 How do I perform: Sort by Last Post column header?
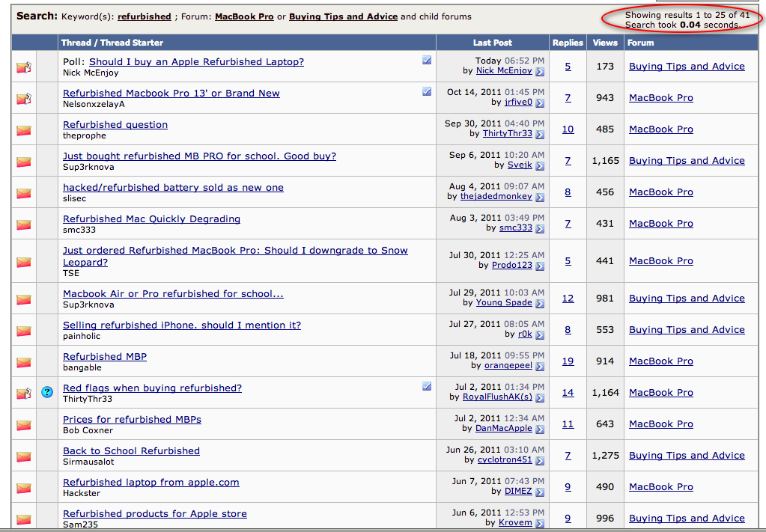click(493, 43)
